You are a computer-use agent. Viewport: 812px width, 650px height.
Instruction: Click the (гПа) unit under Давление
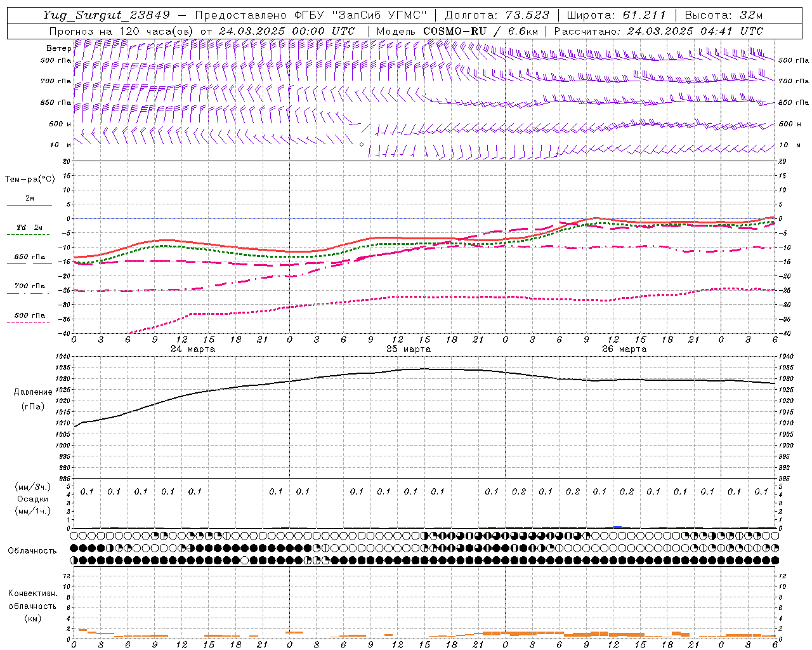(x=33, y=406)
